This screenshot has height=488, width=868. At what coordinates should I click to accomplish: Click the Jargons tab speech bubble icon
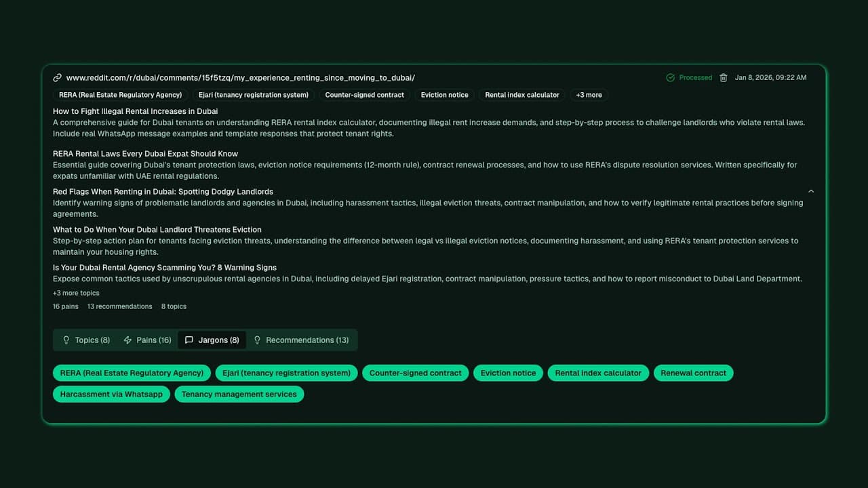189,340
